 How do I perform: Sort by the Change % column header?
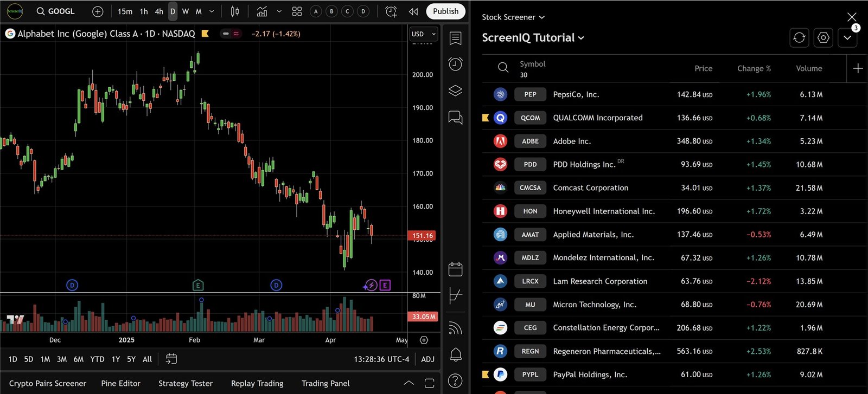point(754,68)
